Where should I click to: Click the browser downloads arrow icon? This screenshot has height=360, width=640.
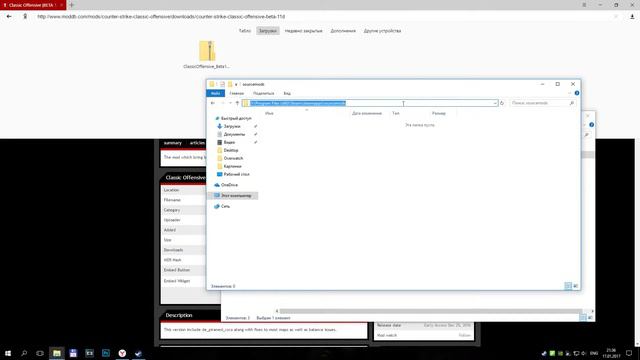point(632,16)
